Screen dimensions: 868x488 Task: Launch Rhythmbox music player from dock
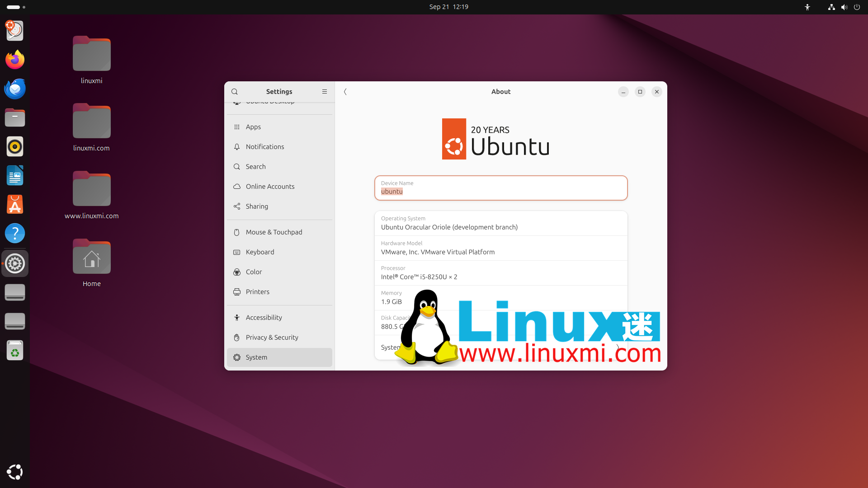(15, 146)
